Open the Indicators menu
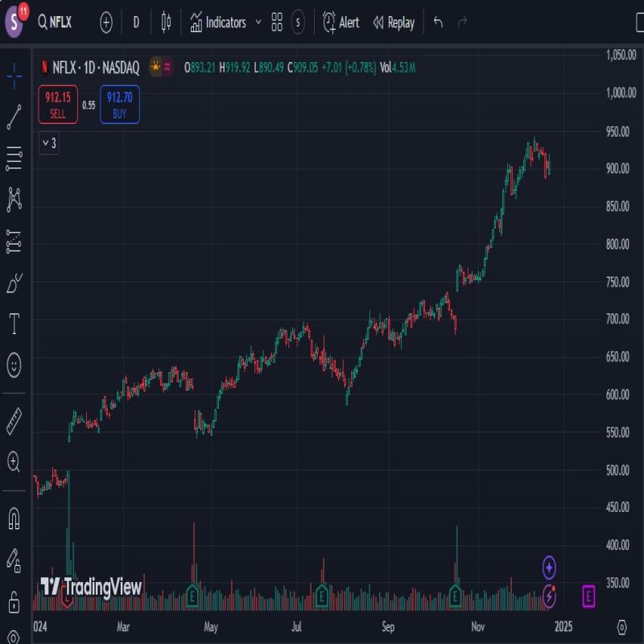This screenshot has height=644, width=644. click(217, 23)
